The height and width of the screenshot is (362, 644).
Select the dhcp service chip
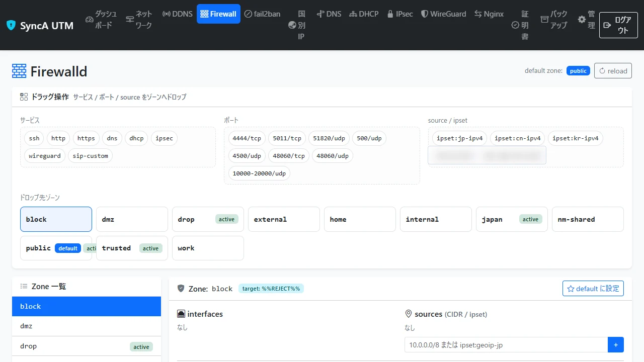(136, 138)
